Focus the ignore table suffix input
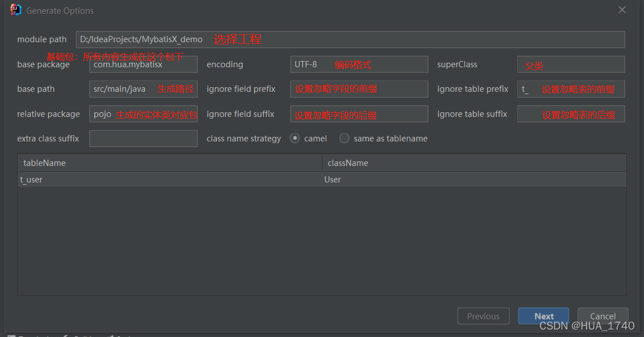This screenshot has width=644, height=337. pyautogui.click(x=571, y=114)
